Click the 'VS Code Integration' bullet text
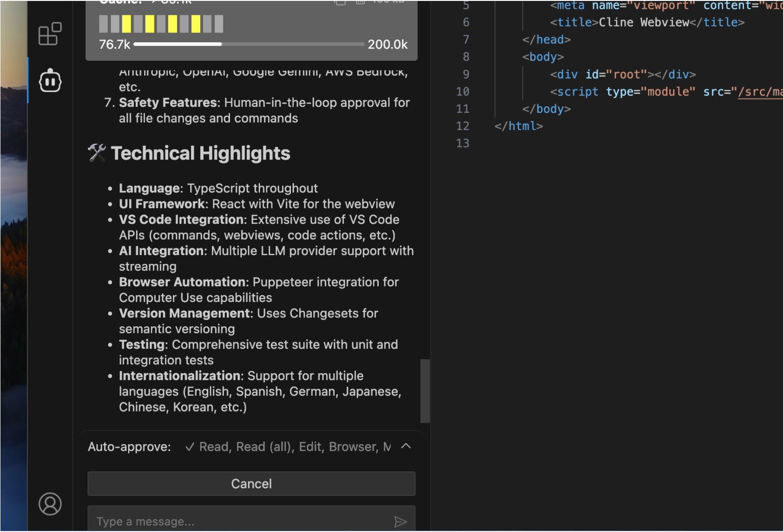Image resolution: width=783 pixels, height=532 pixels. point(259,227)
